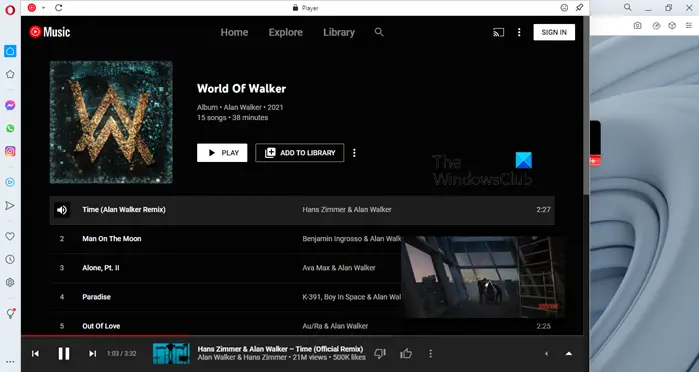Pause the currently playing song
The height and width of the screenshot is (373, 700).
click(64, 354)
